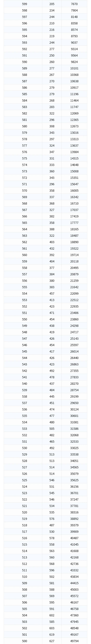
Task: Select cumulative value 35625
Action: pyautogui.click(x=74, y=480)
